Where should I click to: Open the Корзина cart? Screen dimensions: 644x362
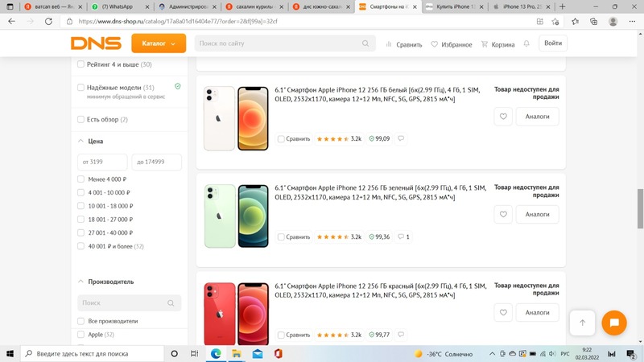point(497,44)
